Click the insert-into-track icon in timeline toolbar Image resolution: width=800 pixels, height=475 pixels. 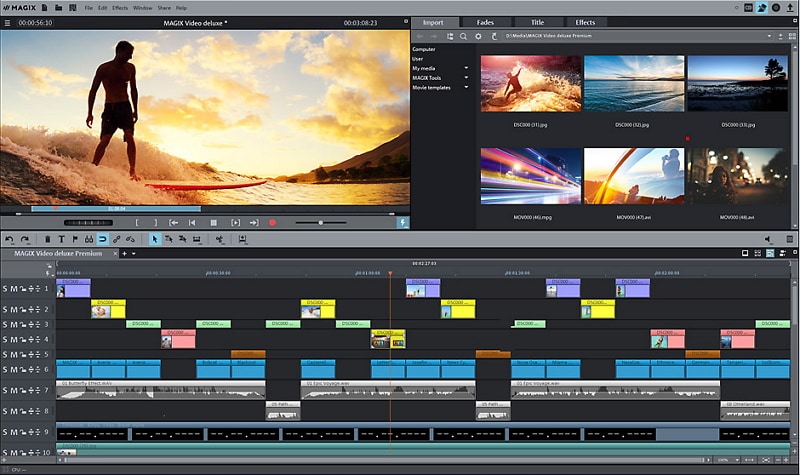(242, 239)
